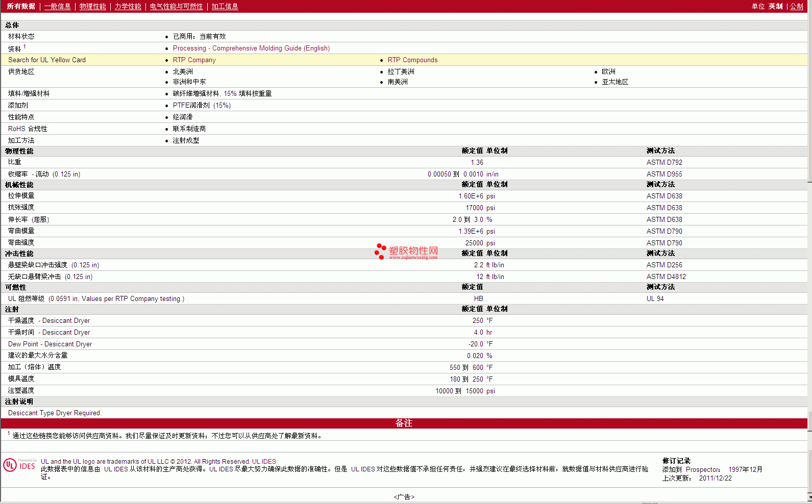The width and height of the screenshot is (812, 504).
Task: Click the vertical scrollbar track
Action: (x=809, y=306)
